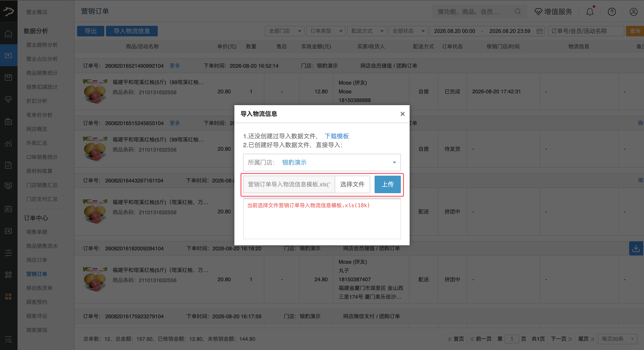
Task: Open 商品销售统计 in the side menu
Action: (42, 73)
